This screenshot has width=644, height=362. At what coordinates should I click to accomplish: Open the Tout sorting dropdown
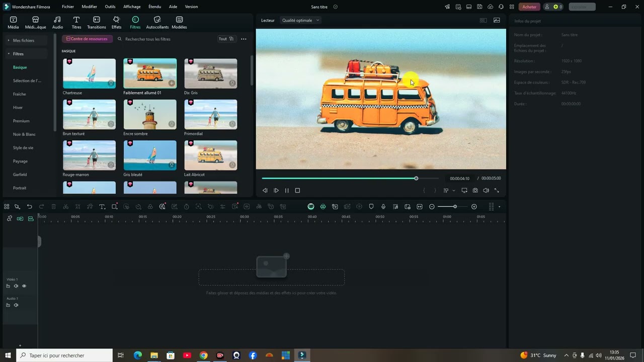(x=226, y=39)
